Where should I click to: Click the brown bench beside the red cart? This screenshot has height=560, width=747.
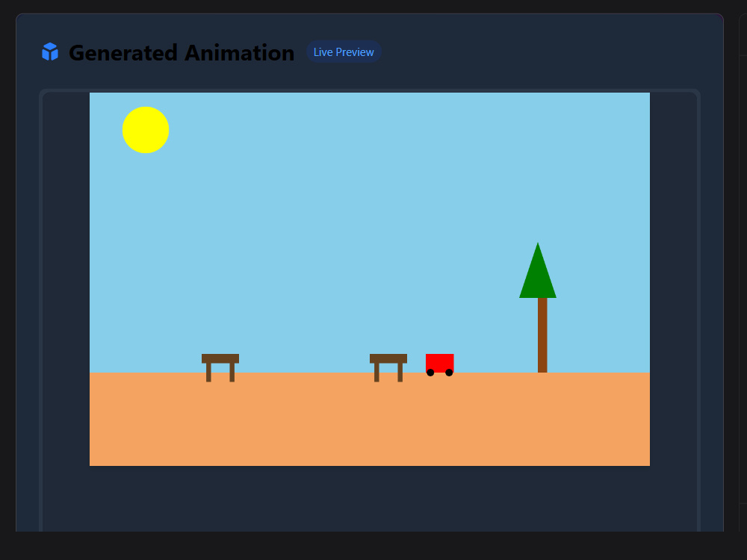(x=388, y=367)
